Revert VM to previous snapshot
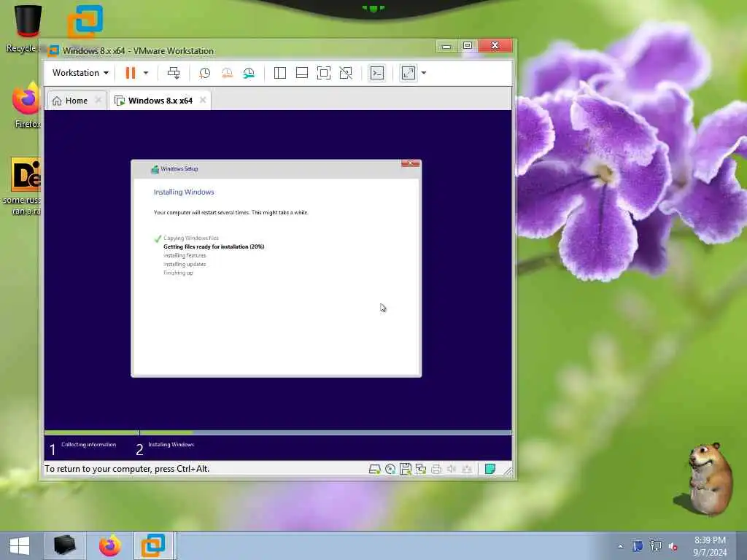 227,73
